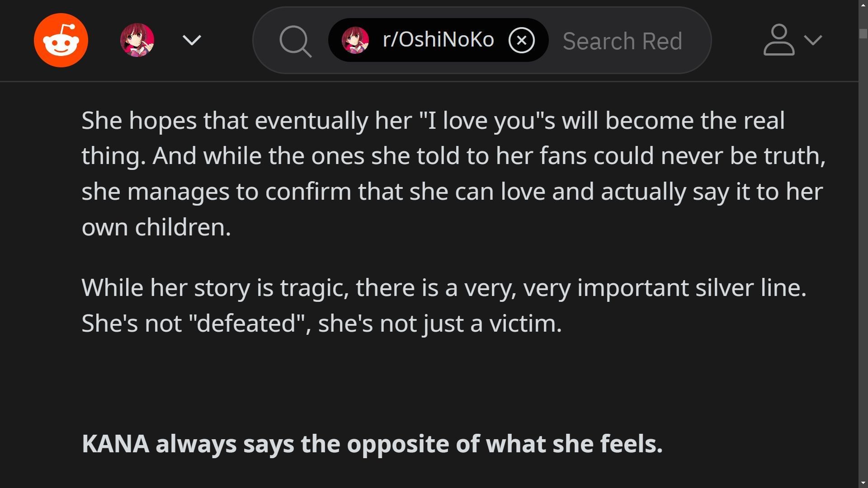Click the scrollbar down arrow

pos(863,484)
